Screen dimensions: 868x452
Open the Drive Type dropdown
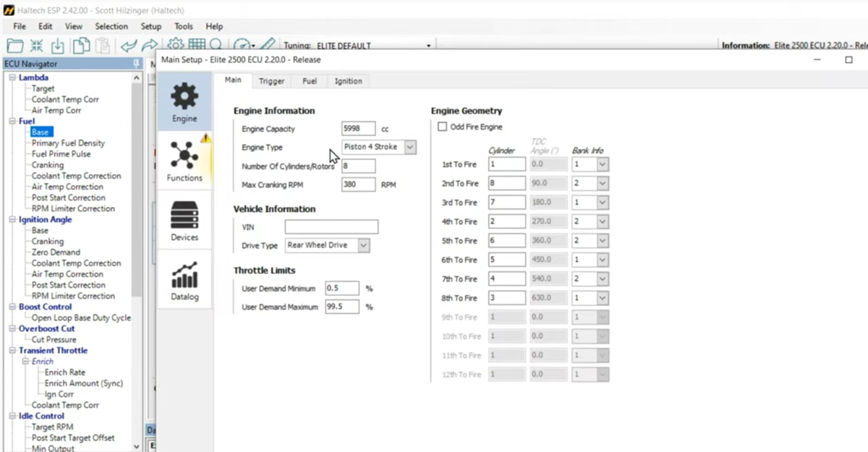click(x=364, y=246)
